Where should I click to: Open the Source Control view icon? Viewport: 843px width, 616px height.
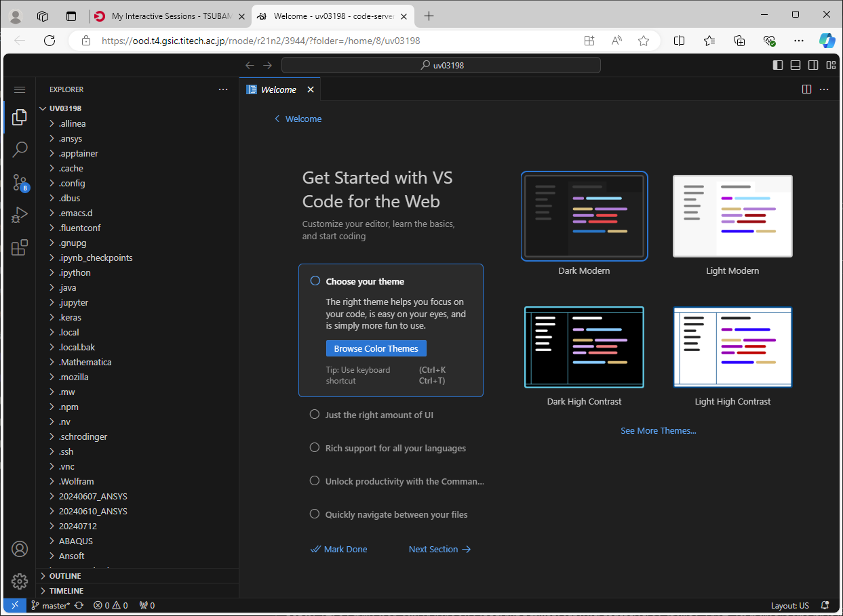coord(20,182)
